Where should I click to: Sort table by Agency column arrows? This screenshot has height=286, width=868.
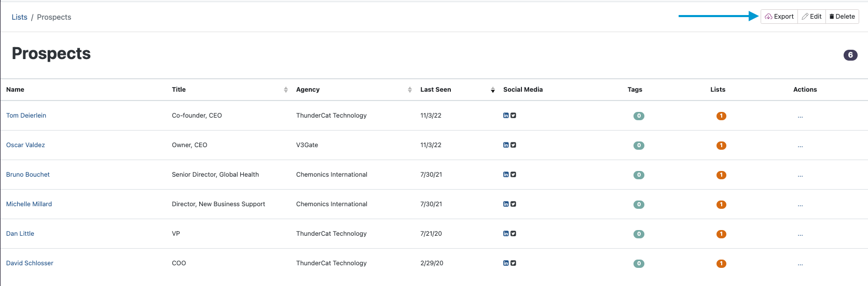point(410,90)
